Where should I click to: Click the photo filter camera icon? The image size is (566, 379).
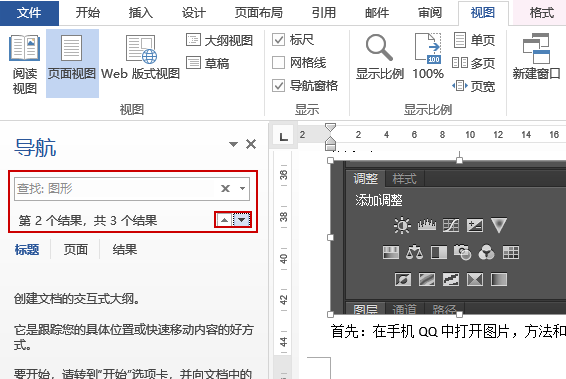(462, 252)
